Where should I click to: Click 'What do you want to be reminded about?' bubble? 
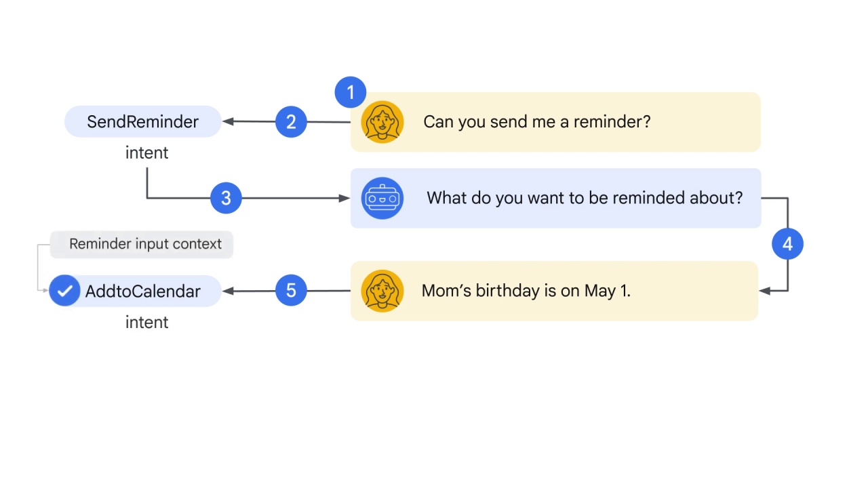pyautogui.click(x=555, y=198)
